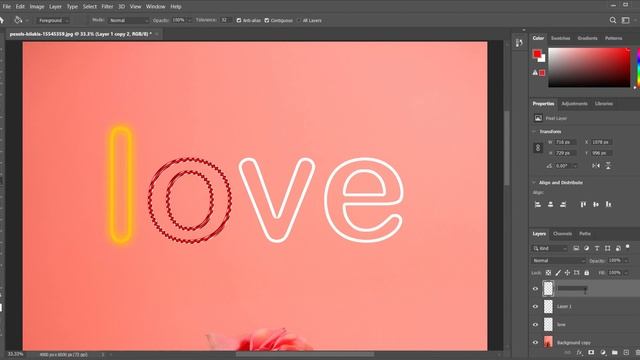Click the Lock all padlock icon
640x360 pixels.
587,273
